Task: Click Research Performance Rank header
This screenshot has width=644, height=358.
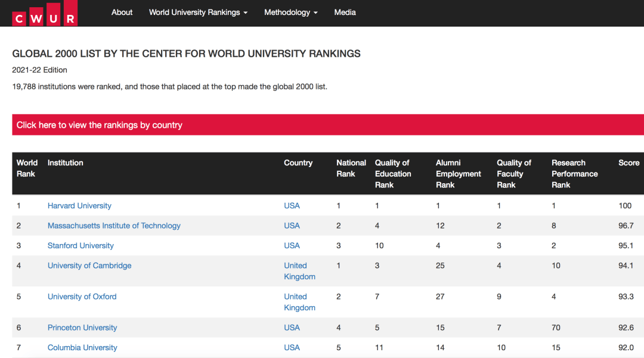Action: [575, 174]
